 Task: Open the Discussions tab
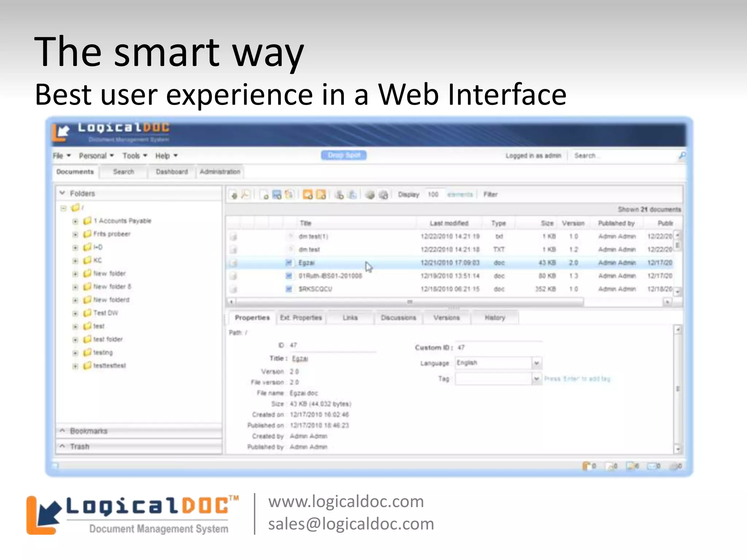[398, 318]
